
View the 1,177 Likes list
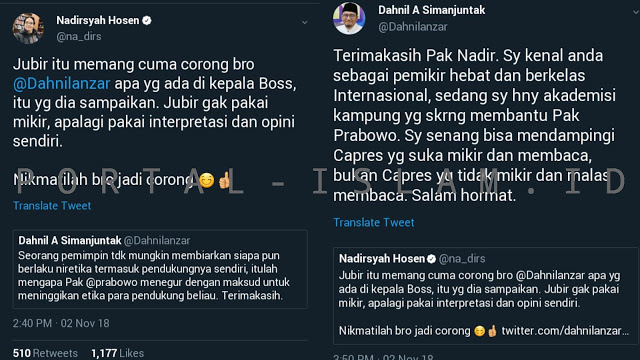(118, 353)
